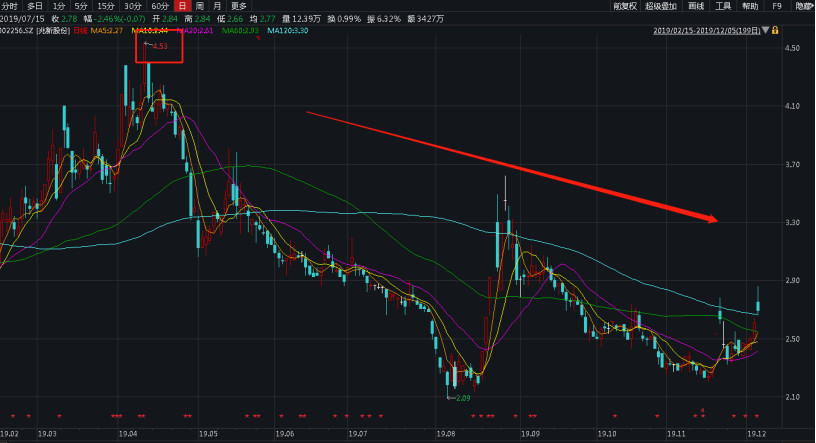The width and height of the screenshot is (816, 443).
Task: Select the 30分 period tab
Action: coord(132,6)
